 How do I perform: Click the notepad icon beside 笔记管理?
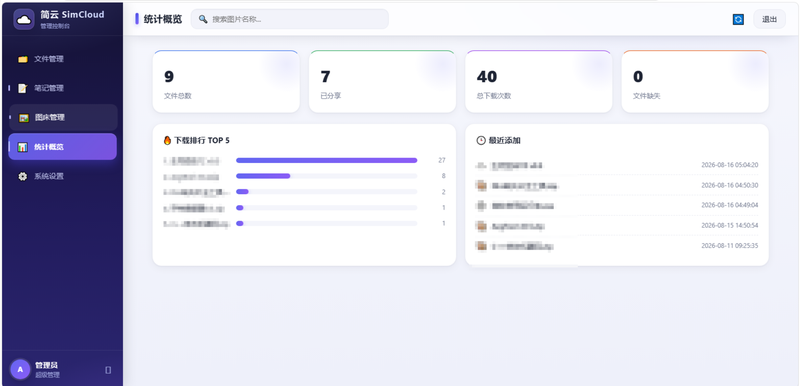[x=22, y=88]
